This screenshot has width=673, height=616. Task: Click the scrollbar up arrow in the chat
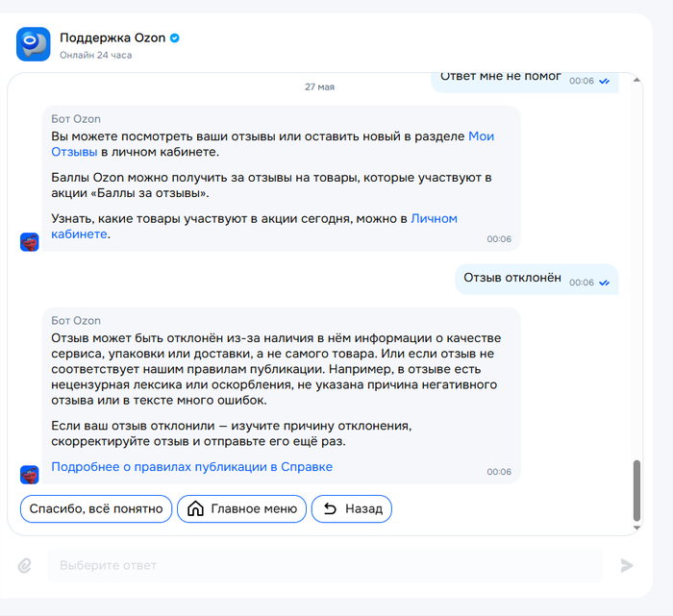coord(636,80)
